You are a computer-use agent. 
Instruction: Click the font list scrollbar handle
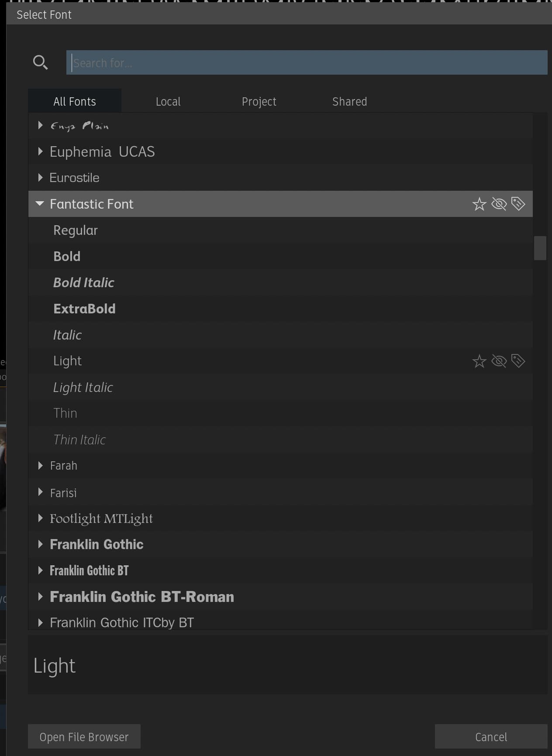coord(540,248)
